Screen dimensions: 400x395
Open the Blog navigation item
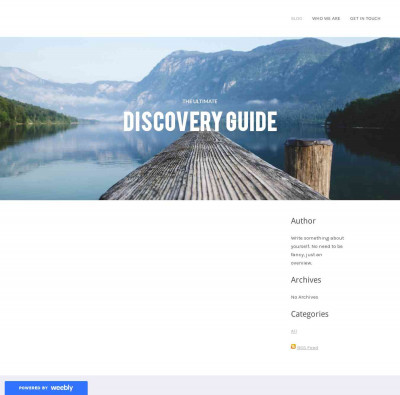point(296,19)
